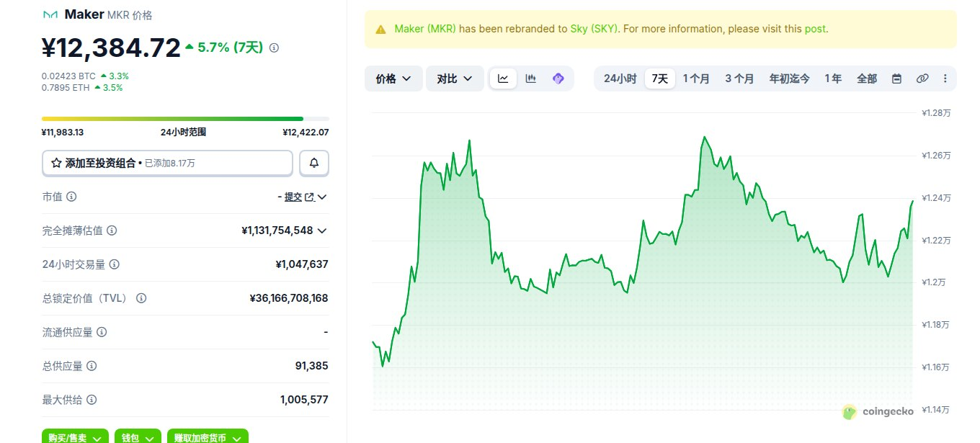The width and height of the screenshot is (980, 443).
Task: Expand 完全摊薄估值 value chevron
Action: point(322,231)
